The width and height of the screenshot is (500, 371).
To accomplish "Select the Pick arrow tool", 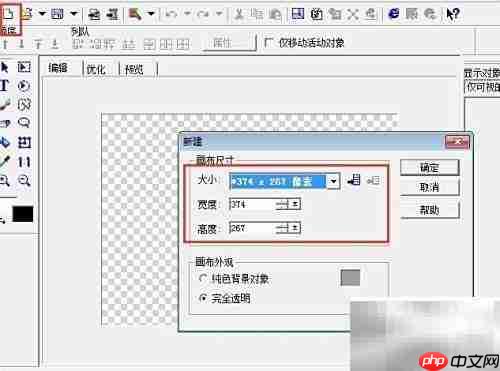I will coord(5,67).
